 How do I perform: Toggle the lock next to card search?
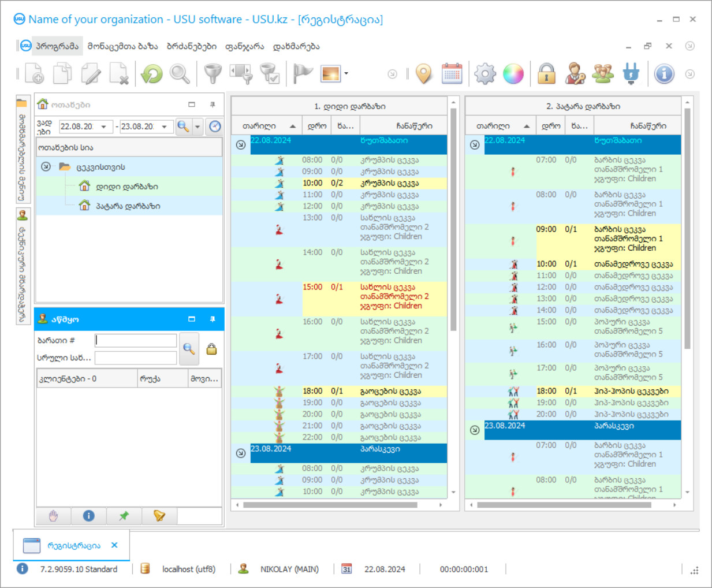212,349
